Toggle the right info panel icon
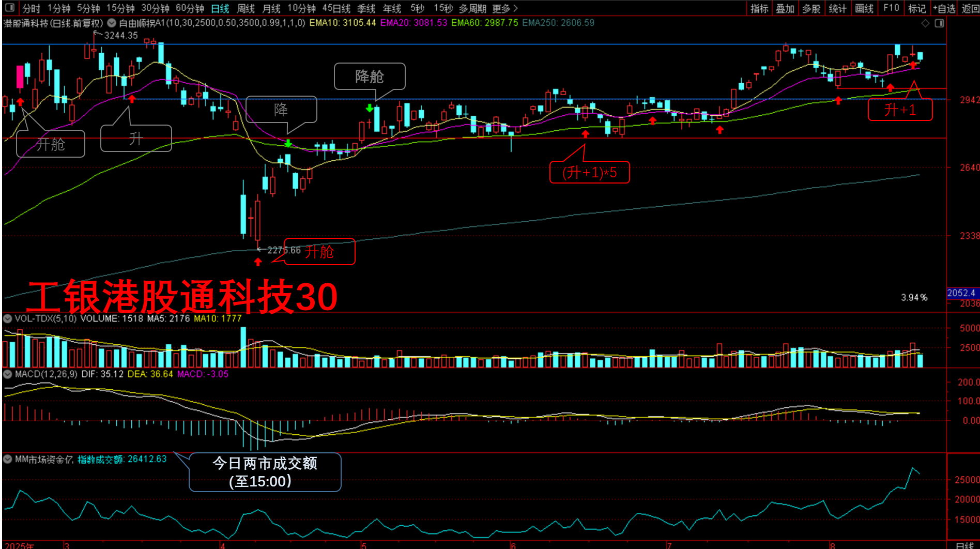This screenshot has height=549, width=980. (x=940, y=23)
